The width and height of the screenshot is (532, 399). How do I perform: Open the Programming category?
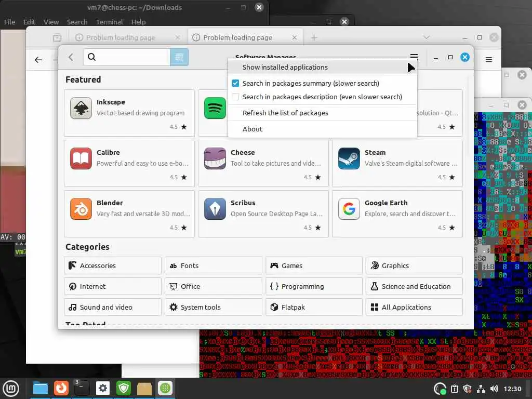click(314, 286)
